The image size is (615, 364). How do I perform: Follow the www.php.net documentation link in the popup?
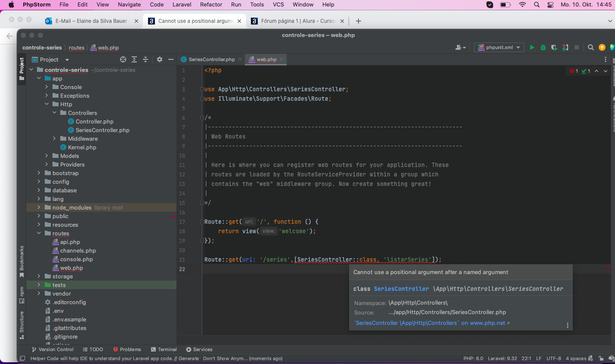click(432, 323)
